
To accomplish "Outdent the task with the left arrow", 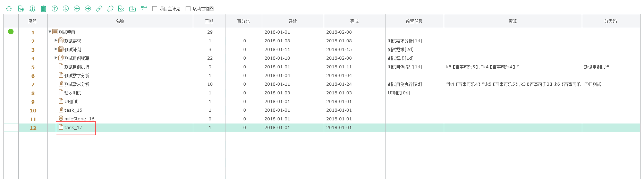I will click(x=77, y=9).
